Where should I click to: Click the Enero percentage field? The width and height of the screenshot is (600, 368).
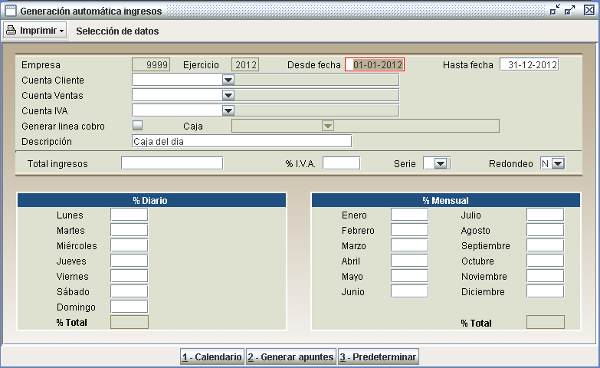pyautogui.click(x=409, y=215)
